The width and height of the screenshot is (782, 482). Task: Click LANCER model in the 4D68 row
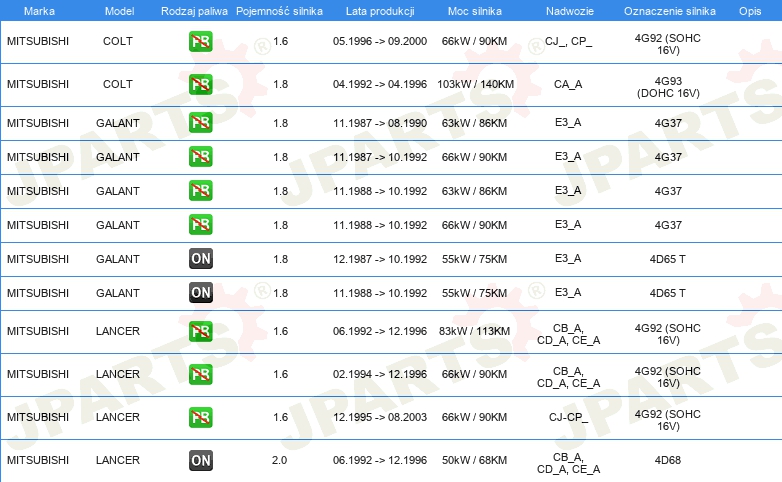[118, 460]
